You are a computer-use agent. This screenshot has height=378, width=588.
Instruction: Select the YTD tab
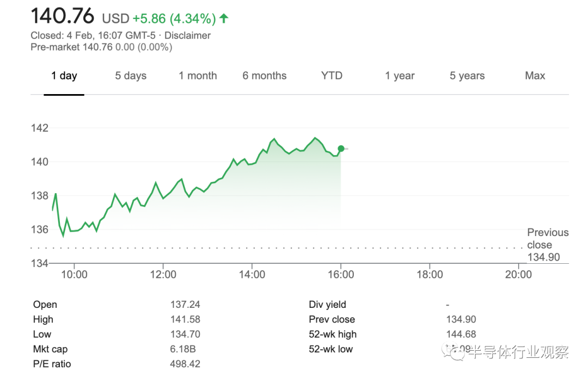(332, 76)
